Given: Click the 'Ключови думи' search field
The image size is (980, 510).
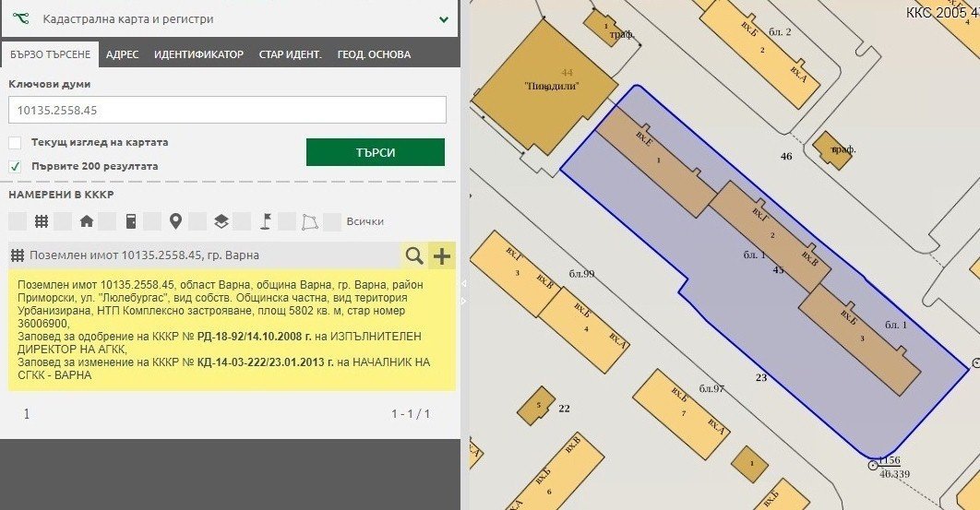Looking at the screenshot, I should tap(227, 110).
